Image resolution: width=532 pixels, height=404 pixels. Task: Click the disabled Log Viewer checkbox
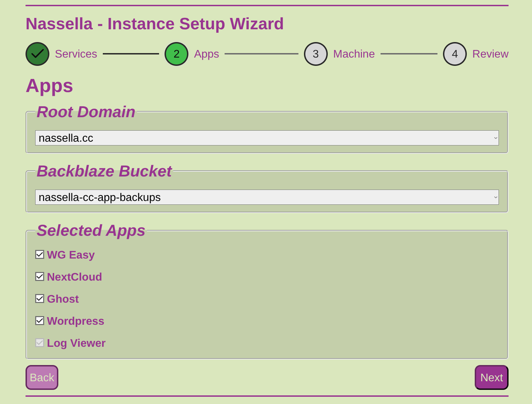click(40, 343)
